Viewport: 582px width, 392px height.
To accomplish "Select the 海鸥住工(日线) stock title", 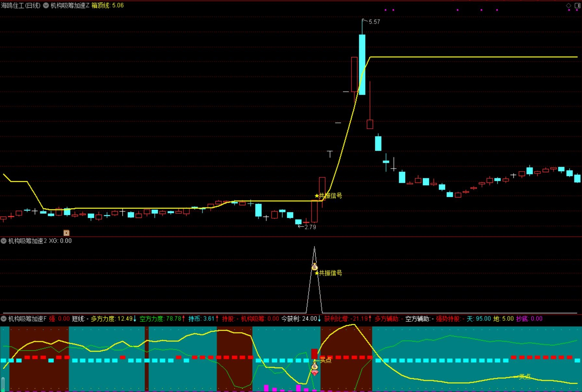I will [x=21, y=5].
